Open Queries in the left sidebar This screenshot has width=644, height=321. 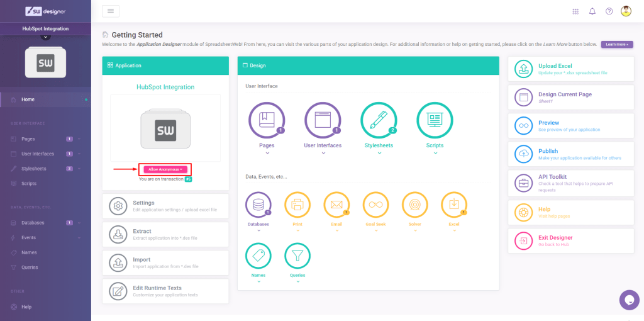29,267
